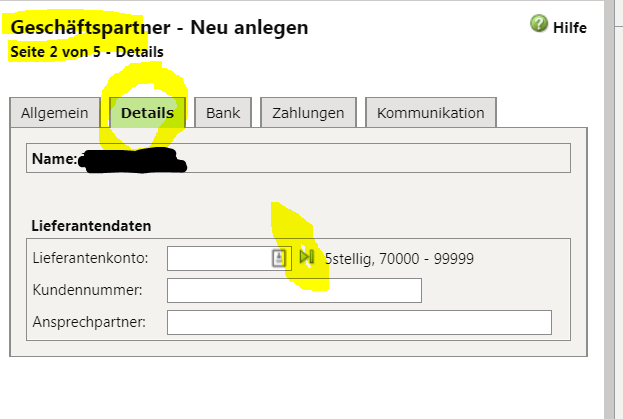
Task: Switch to the Allgemein tab
Action: click(x=55, y=113)
